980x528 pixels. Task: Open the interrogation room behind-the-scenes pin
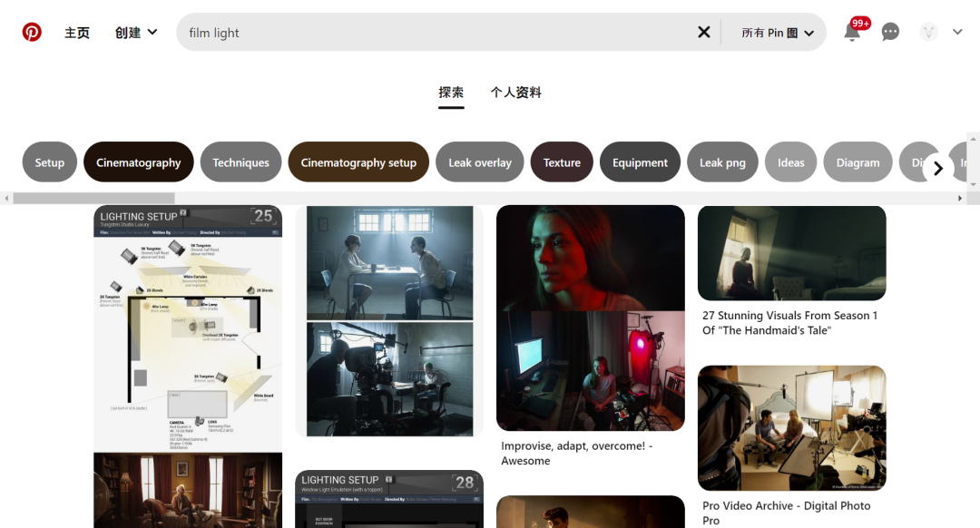coord(389,321)
